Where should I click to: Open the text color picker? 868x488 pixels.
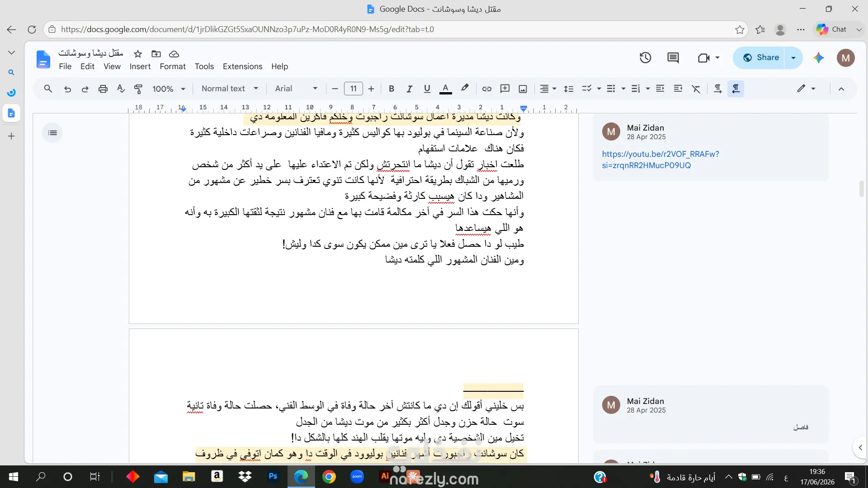[445, 89]
